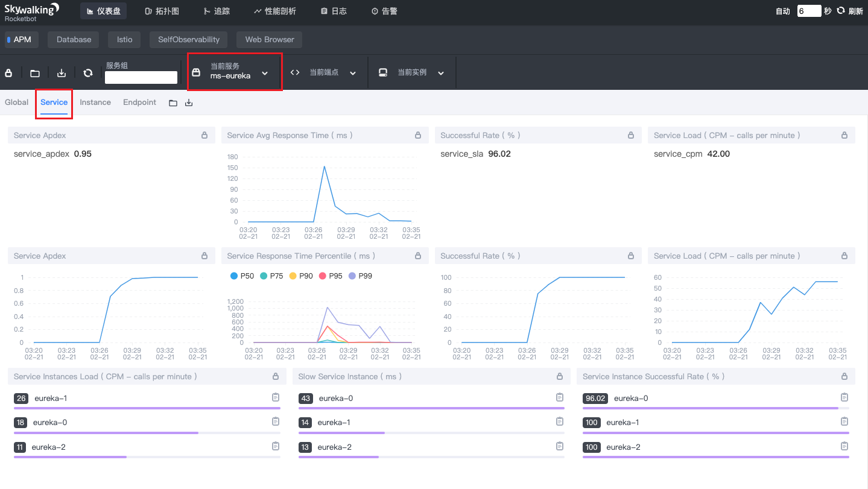
Task: Click the lock icon left of 服务组
Action: point(8,73)
